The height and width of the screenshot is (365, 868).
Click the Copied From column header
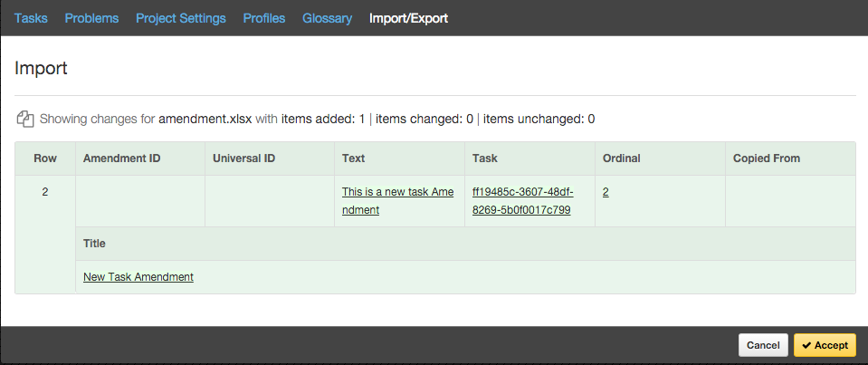pos(766,158)
